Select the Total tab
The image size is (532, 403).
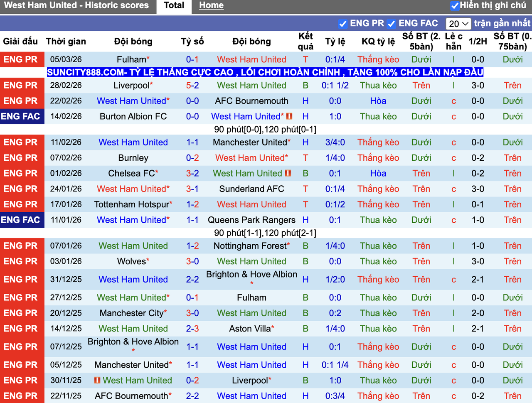coord(174,5)
